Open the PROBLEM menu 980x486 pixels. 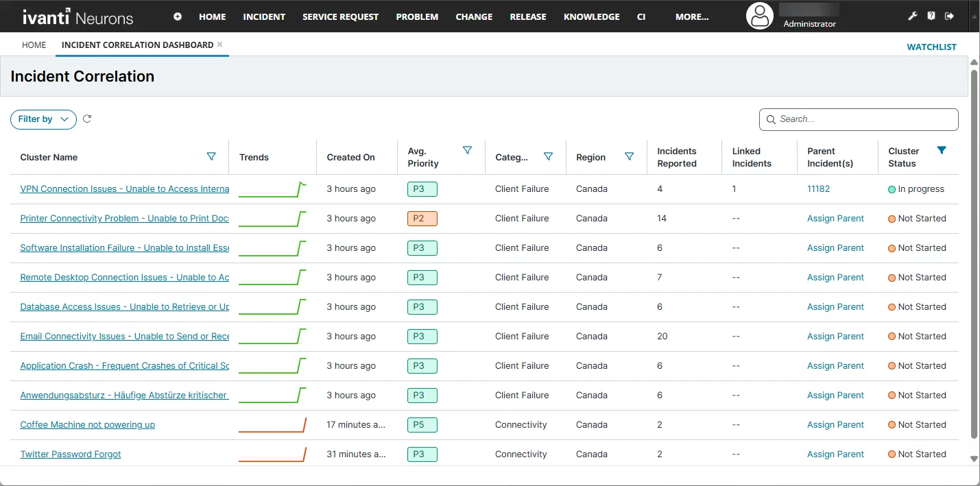417,17
